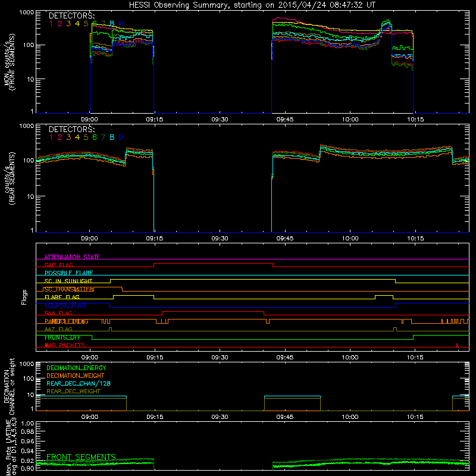Viewport: 476px width, 476px height.
Task: Click the 0.98 livetime axis value
Action: point(27,431)
